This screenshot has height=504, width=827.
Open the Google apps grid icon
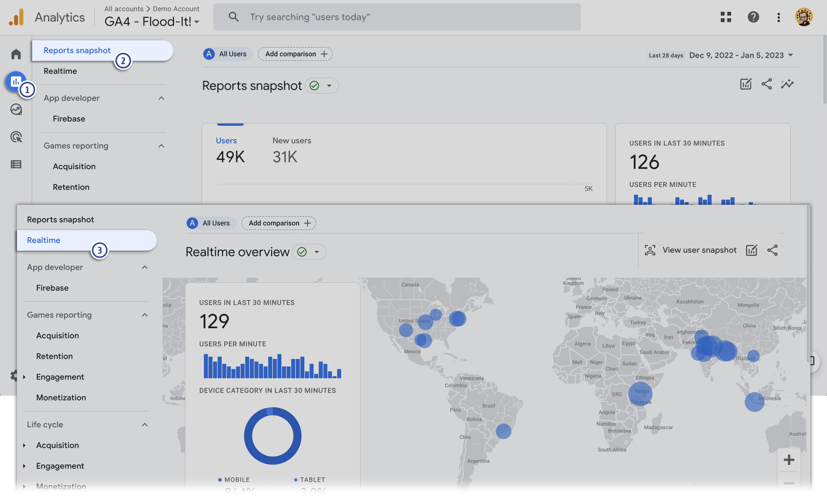(726, 17)
